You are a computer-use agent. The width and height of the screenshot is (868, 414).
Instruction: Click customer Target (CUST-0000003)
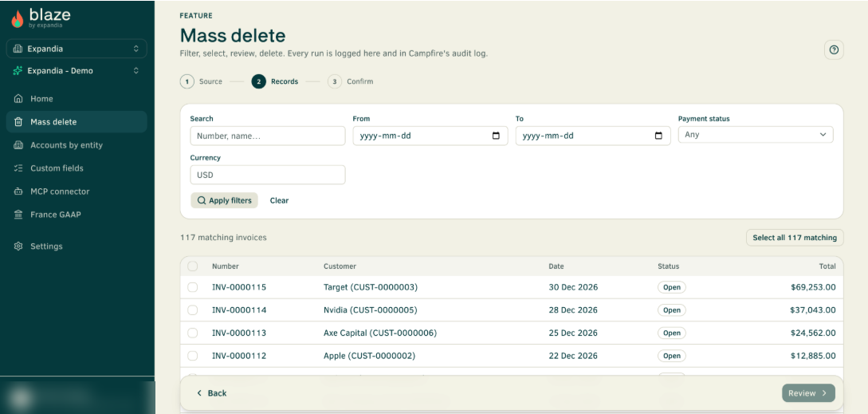pos(371,287)
